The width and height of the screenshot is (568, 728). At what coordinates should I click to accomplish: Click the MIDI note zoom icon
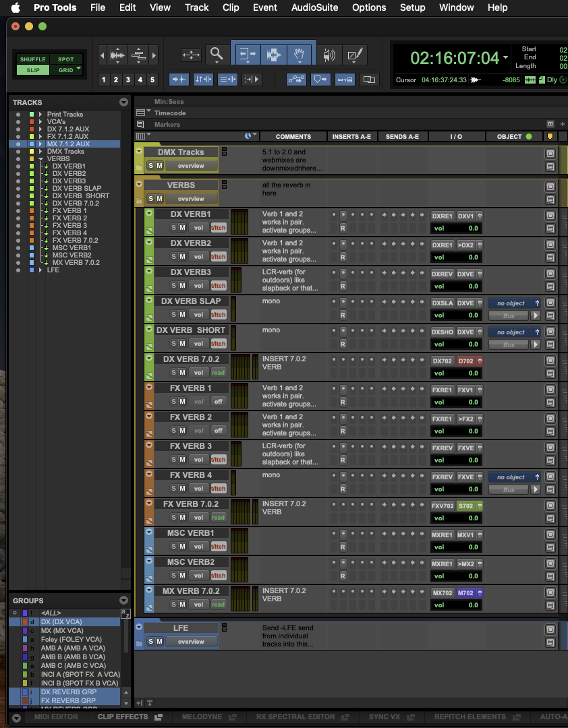[x=138, y=55]
